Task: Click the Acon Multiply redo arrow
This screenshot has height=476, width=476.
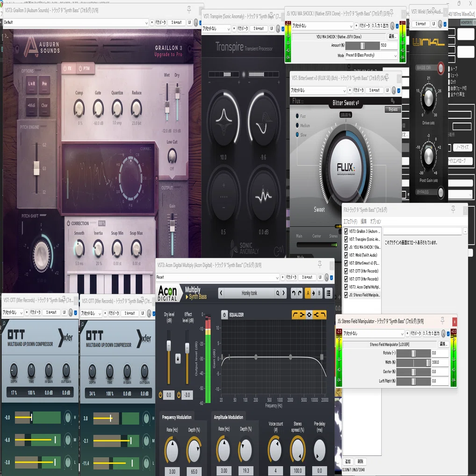Action: click(x=300, y=293)
